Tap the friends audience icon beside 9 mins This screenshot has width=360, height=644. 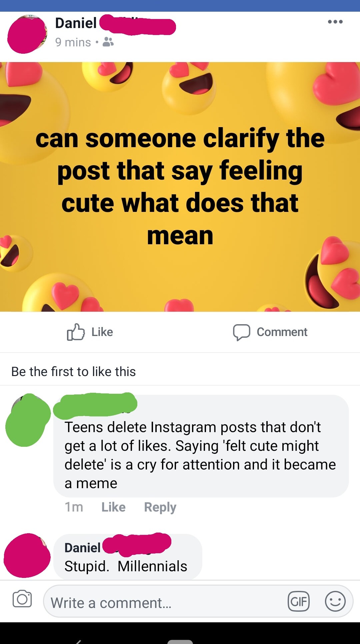coord(108,42)
